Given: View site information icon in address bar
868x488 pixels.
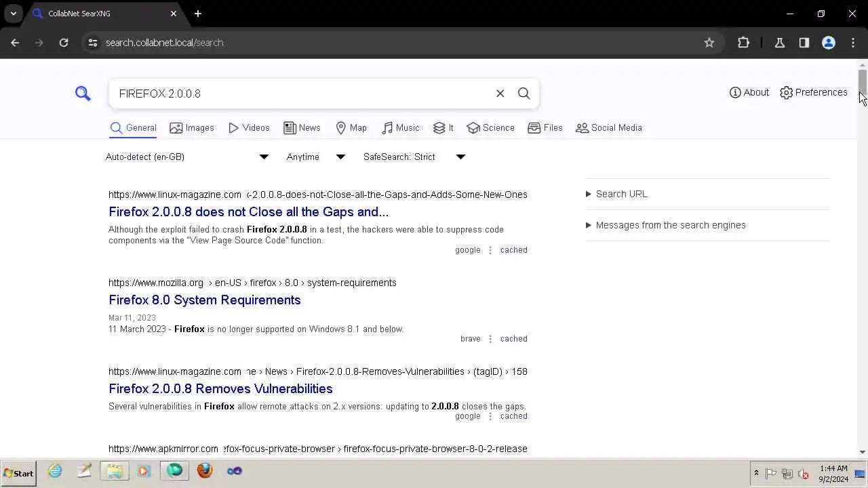Looking at the screenshot, I should 93,43.
